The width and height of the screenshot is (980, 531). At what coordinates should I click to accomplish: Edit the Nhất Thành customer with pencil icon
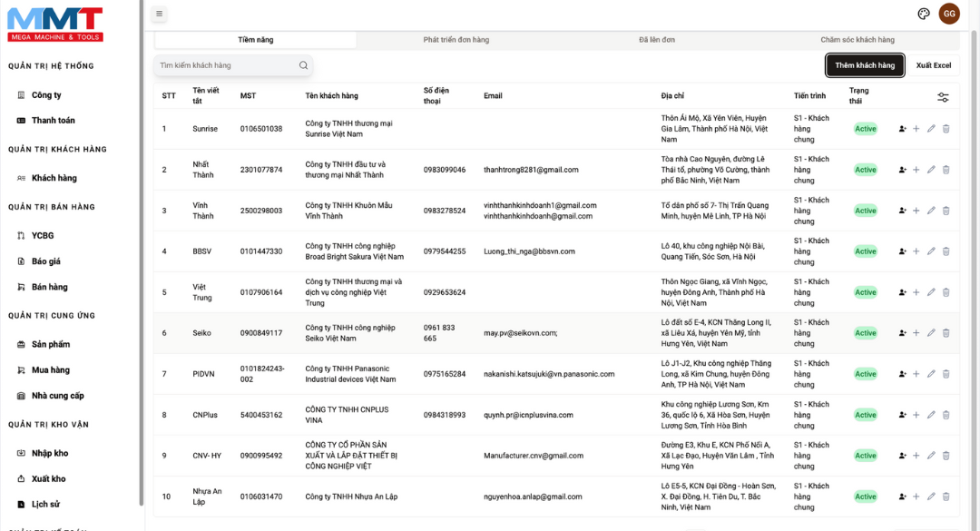(931, 170)
